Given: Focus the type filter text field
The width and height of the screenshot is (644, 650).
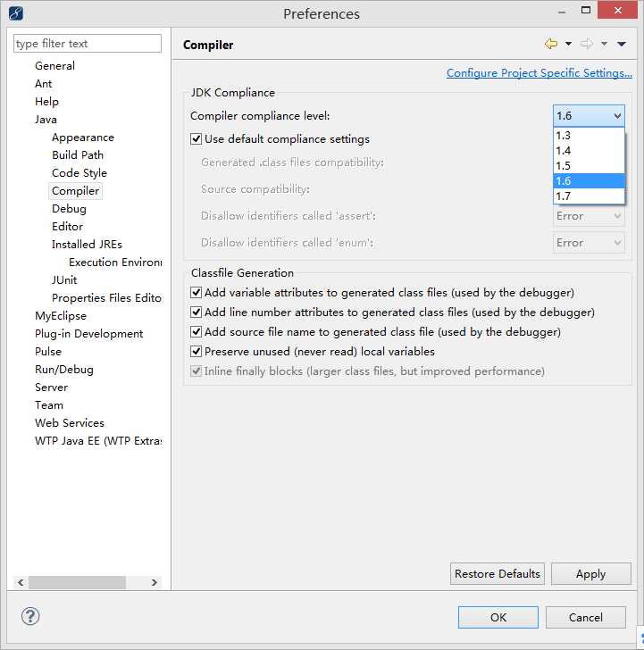Looking at the screenshot, I should pos(87,44).
